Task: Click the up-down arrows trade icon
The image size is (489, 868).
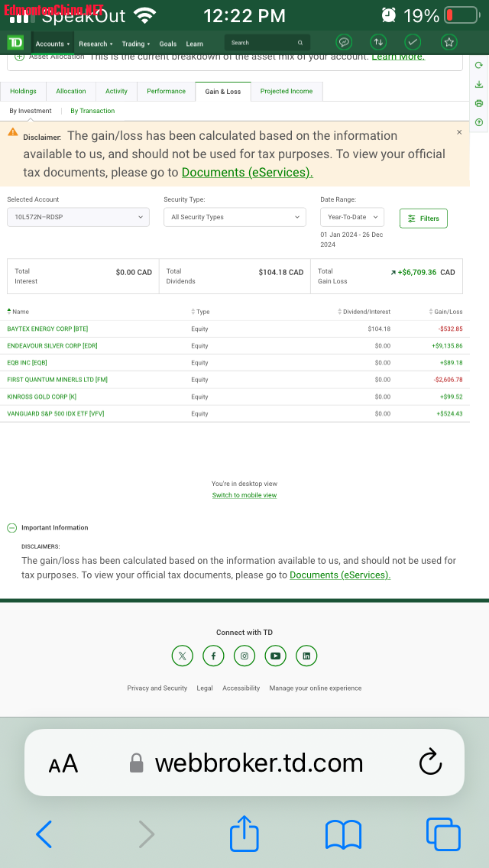Action: [377, 43]
